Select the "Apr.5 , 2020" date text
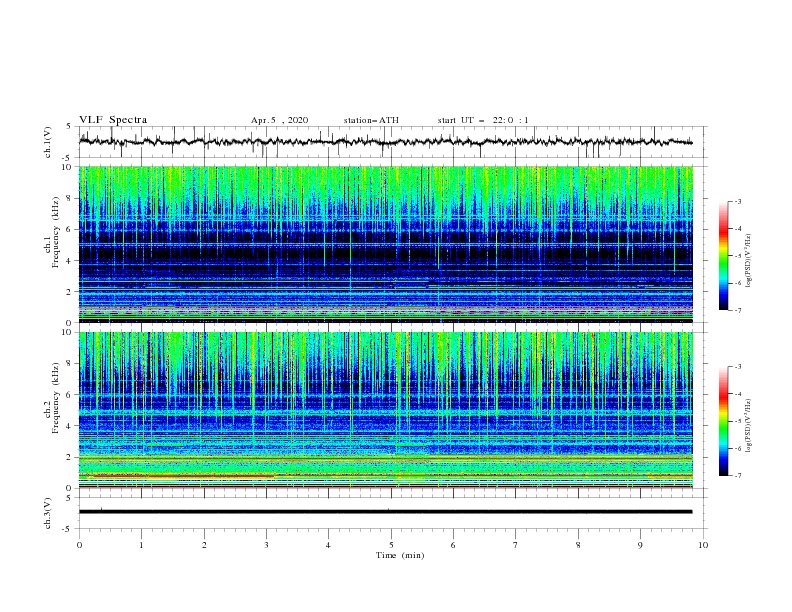The width and height of the screenshot is (792, 612). pyautogui.click(x=279, y=120)
